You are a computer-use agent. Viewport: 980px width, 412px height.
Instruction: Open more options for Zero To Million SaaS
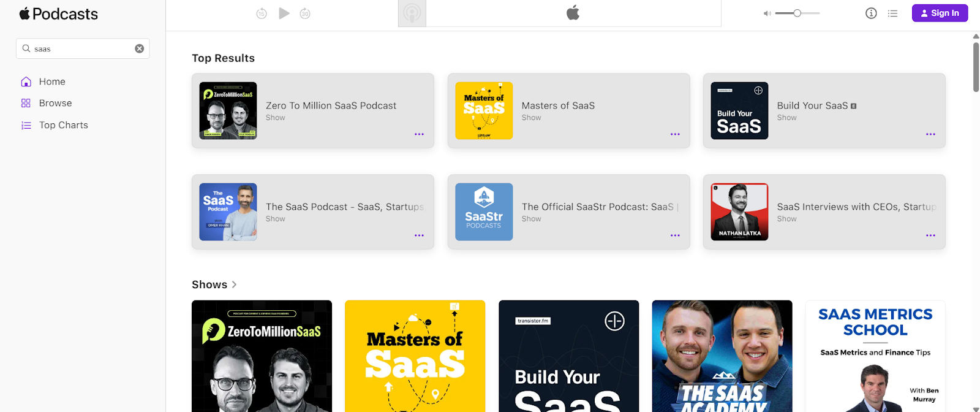419,134
